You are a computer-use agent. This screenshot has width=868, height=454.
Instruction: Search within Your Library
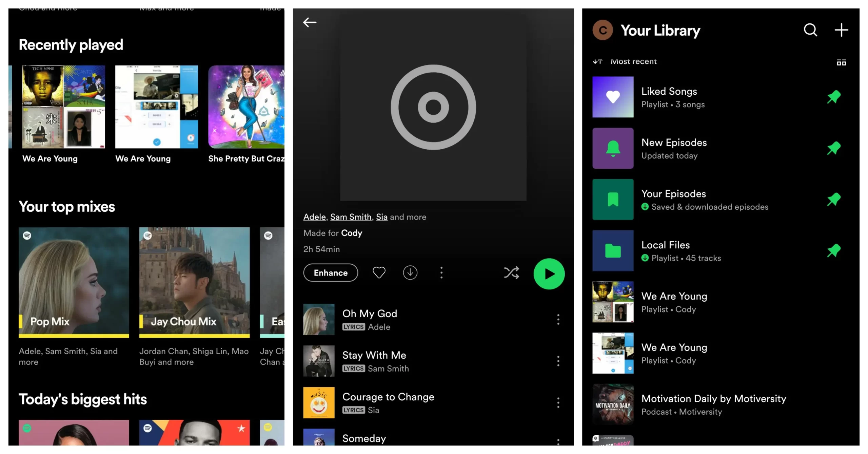click(x=810, y=30)
